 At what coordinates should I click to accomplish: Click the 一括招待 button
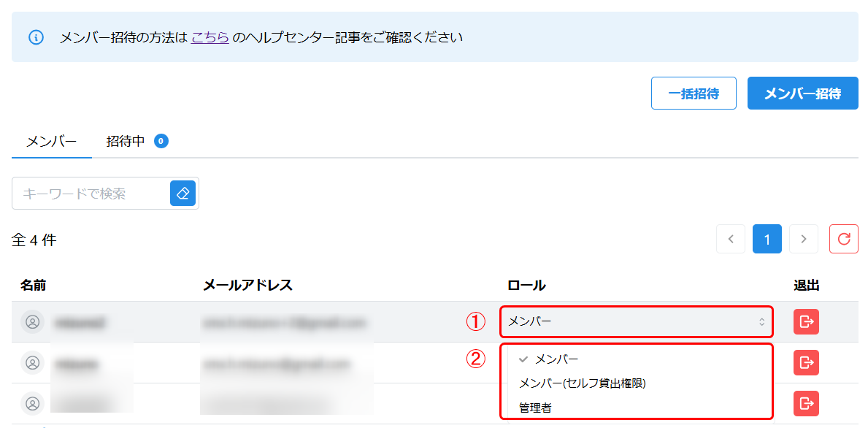tap(694, 93)
